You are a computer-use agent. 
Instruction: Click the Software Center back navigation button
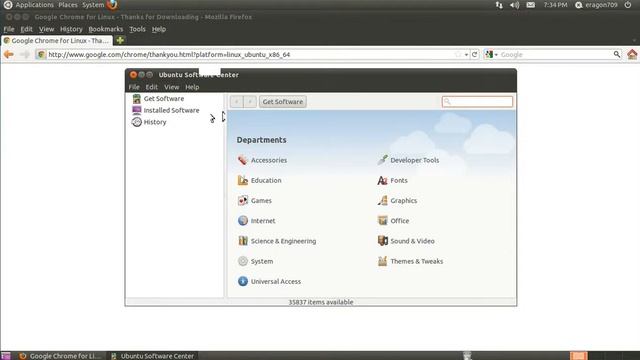(x=236, y=102)
